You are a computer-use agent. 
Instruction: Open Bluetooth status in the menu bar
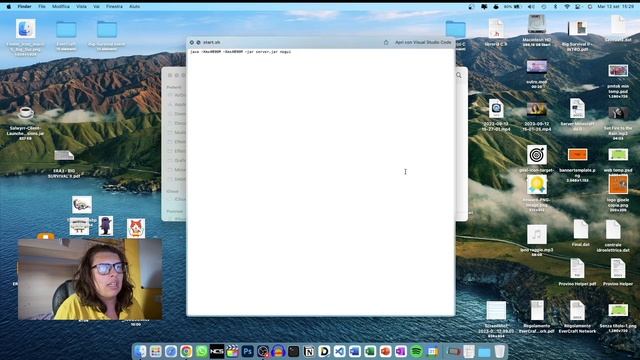point(555,7)
